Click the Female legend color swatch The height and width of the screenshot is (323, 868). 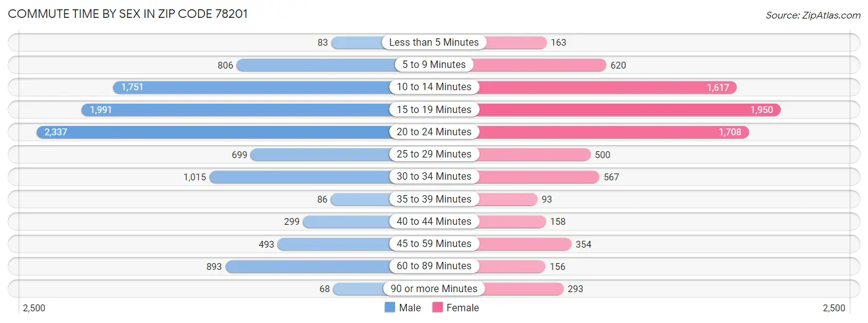(x=438, y=308)
